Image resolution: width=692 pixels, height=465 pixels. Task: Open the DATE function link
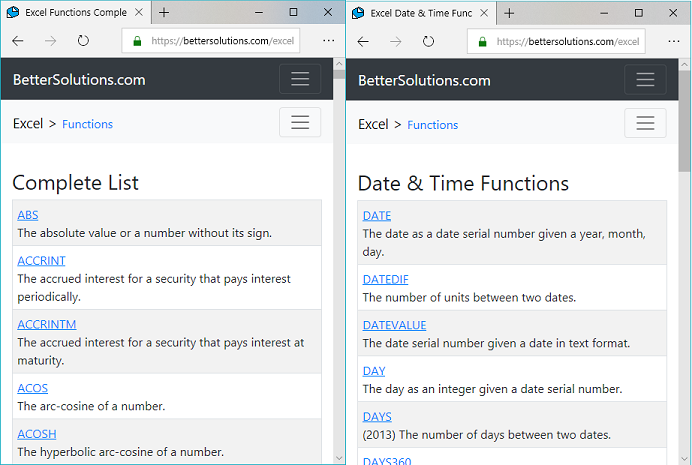click(377, 216)
